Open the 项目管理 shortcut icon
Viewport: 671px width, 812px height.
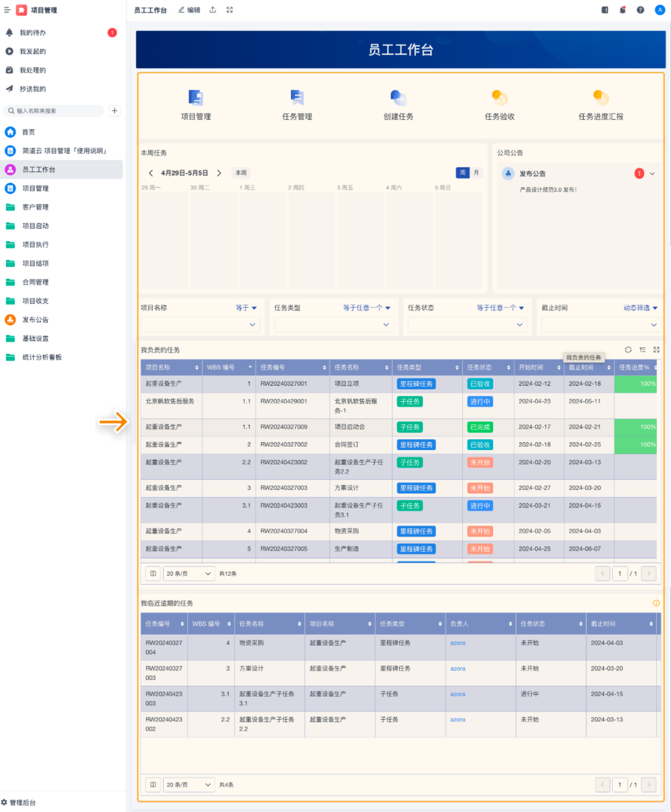click(x=195, y=98)
